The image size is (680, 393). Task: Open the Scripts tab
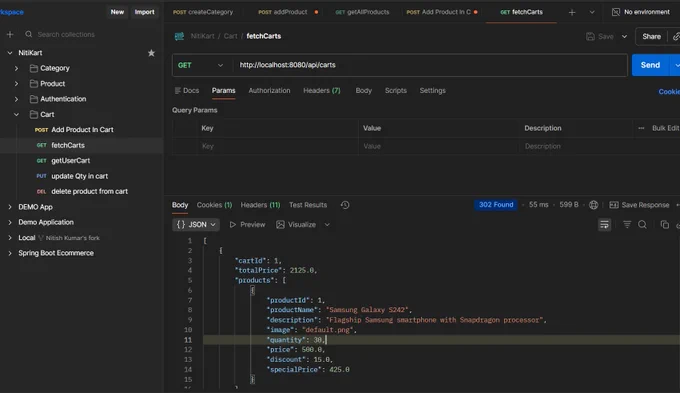[396, 91]
